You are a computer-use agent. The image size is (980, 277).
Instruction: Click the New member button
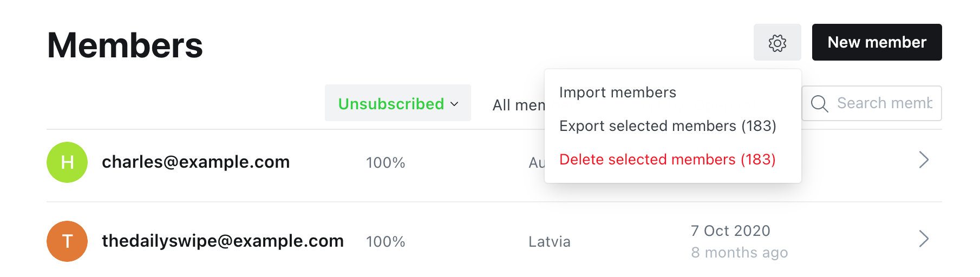(x=877, y=42)
